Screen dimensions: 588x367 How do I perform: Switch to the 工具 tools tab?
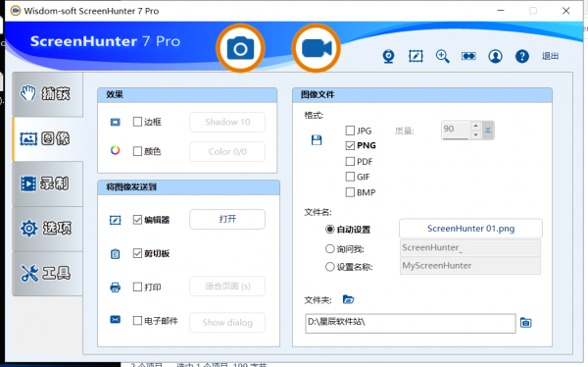48,274
